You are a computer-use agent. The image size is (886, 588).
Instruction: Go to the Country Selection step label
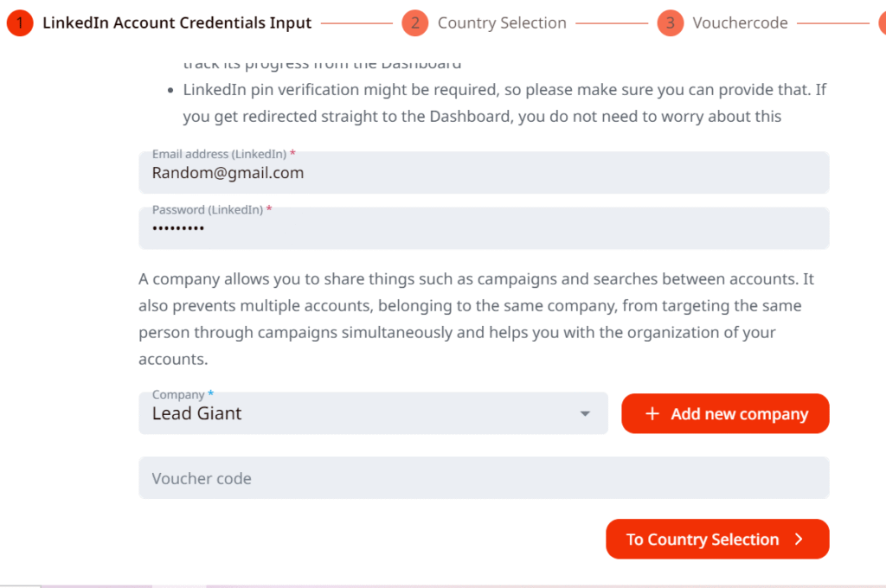coord(502,23)
